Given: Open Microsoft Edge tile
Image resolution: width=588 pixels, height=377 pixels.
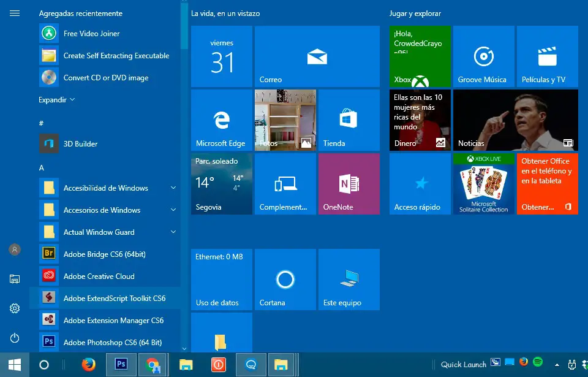Looking at the screenshot, I should (221, 121).
